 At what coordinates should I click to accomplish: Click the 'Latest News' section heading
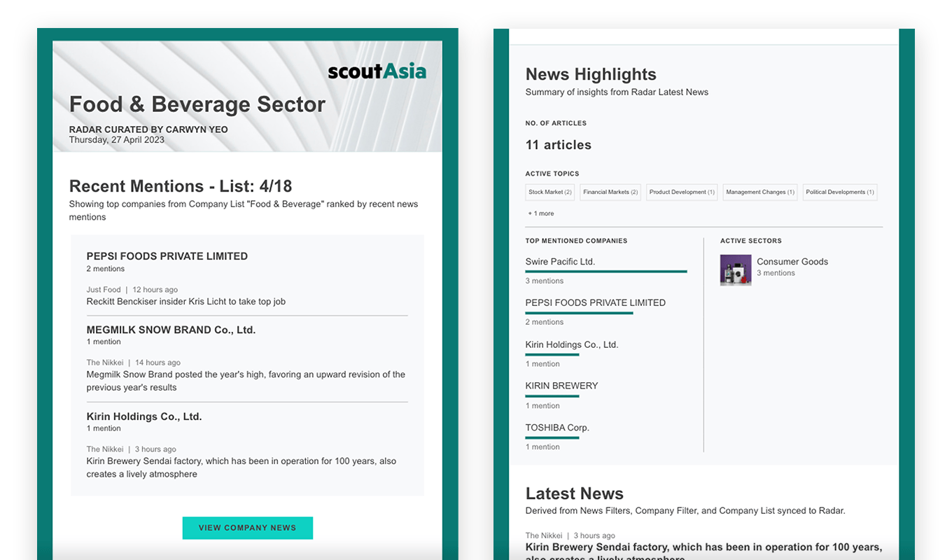pos(575,493)
